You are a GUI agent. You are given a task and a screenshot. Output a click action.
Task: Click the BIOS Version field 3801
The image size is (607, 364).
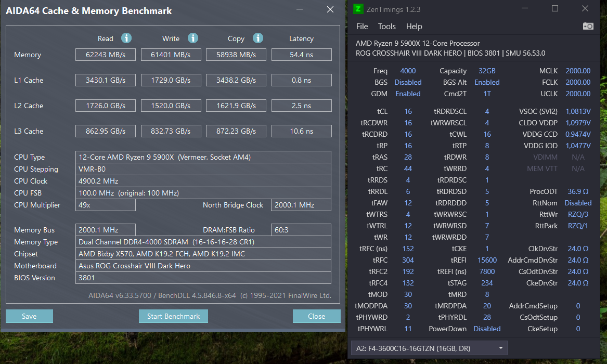(x=203, y=278)
